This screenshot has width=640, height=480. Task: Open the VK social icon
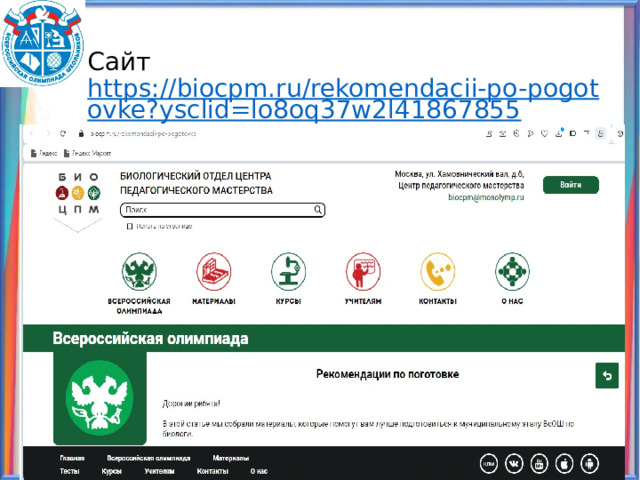coord(514,464)
